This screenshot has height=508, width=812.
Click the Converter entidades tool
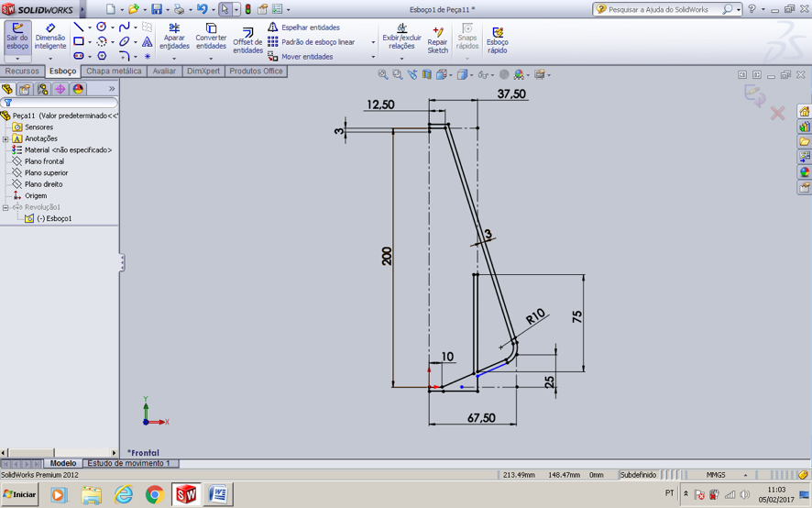(x=211, y=37)
